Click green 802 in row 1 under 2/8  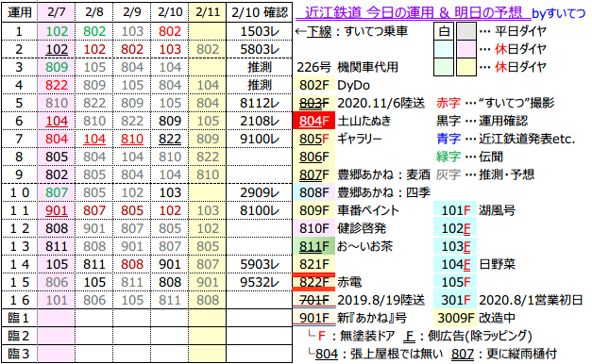(x=94, y=31)
